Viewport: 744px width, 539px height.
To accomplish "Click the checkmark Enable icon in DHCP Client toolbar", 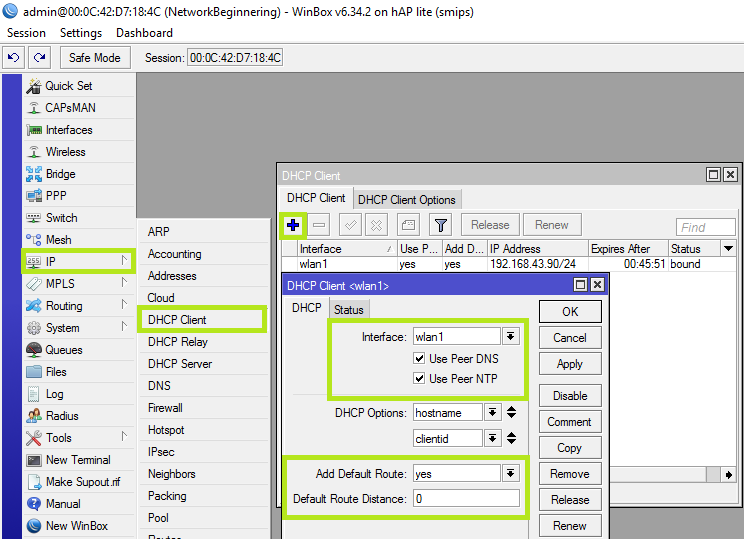I will tap(350, 225).
